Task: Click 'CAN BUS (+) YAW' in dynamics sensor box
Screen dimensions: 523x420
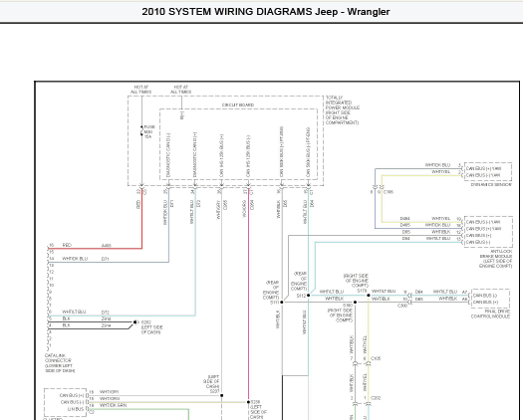Action: (x=483, y=168)
